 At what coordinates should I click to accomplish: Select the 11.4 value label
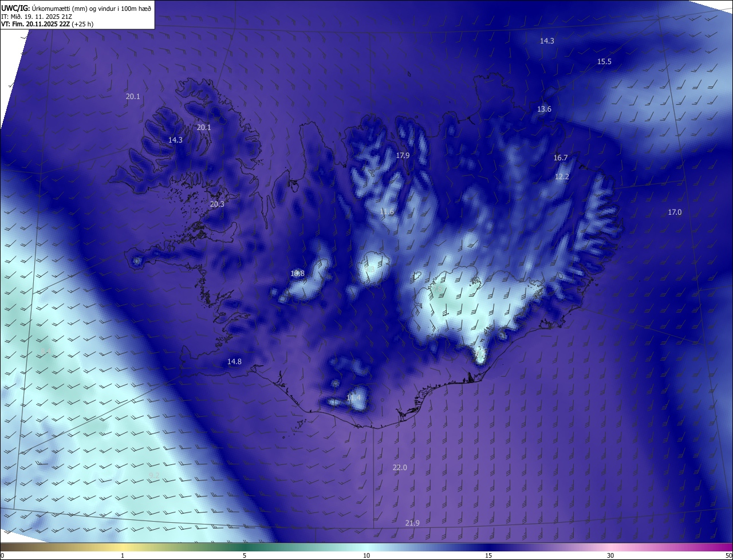354,397
